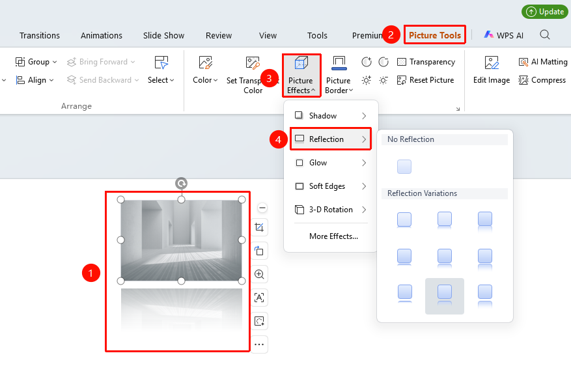Open the picture settings dialog launcher arrow

(x=458, y=109)
